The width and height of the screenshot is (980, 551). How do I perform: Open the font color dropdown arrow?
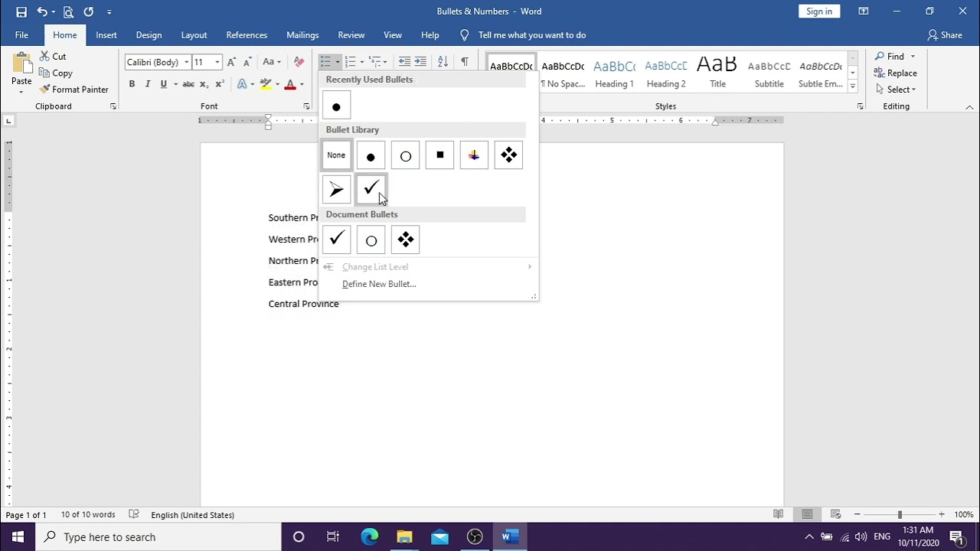pos(302,84)
